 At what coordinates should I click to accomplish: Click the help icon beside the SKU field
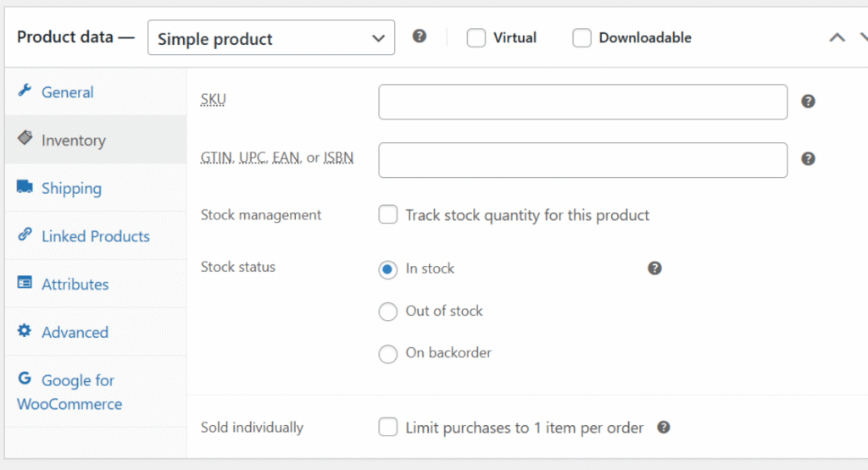pyautogui.click(x=808, y=102)
